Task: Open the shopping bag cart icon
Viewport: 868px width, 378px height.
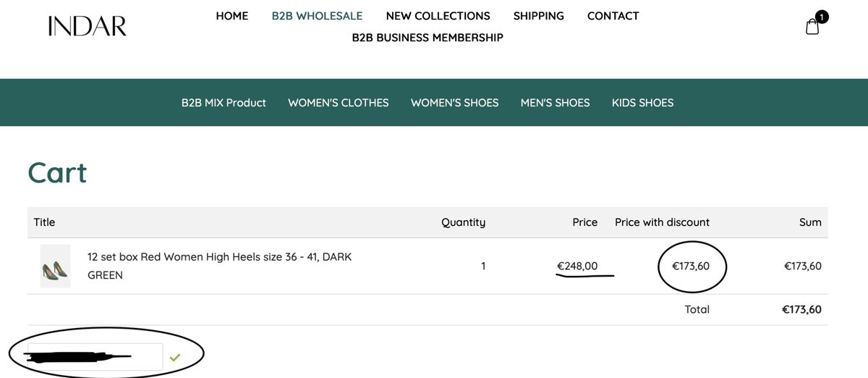Action: pos(812,27)
